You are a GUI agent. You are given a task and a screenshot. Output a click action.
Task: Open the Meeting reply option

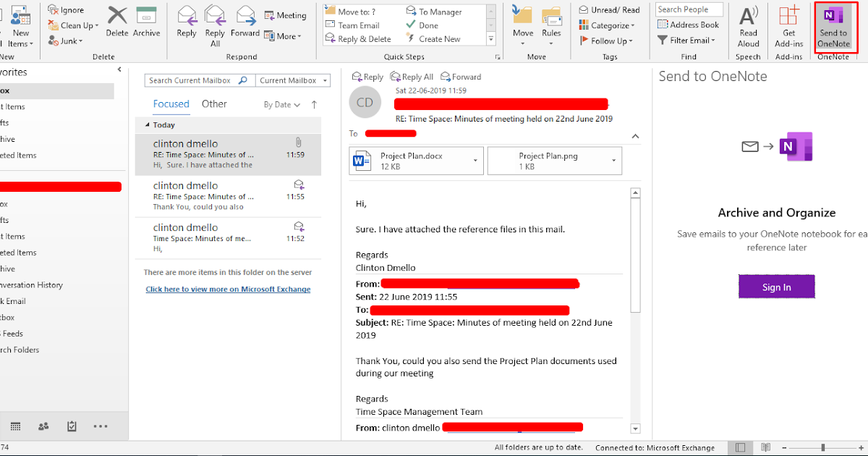pos(285,14)
